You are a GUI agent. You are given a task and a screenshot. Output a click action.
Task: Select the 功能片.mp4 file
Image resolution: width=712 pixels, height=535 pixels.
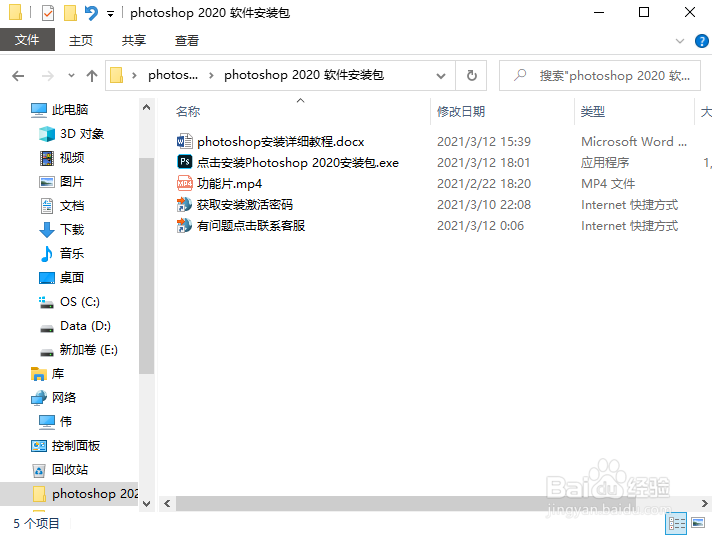point(229,183)
